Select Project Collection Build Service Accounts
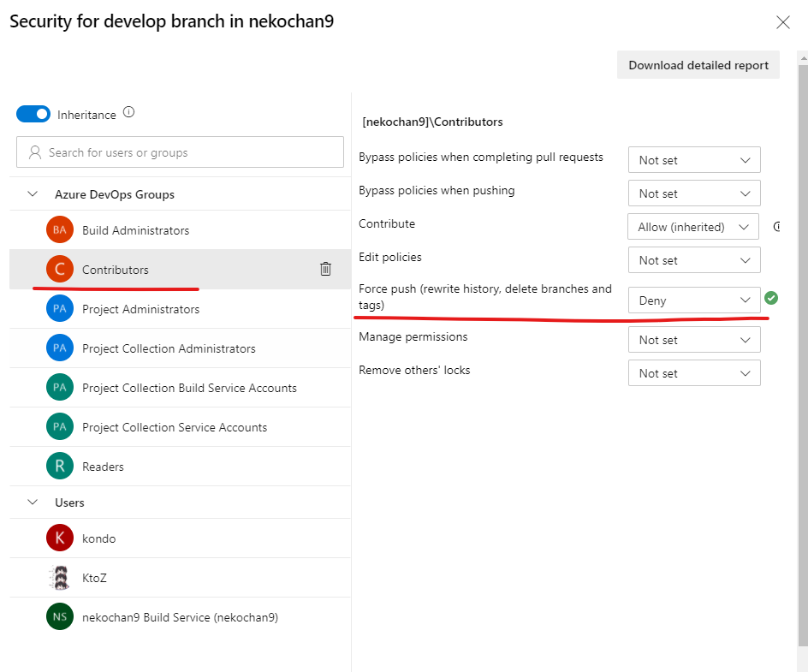The height and width of the screenshot is (672, 808). coord(180,388)
